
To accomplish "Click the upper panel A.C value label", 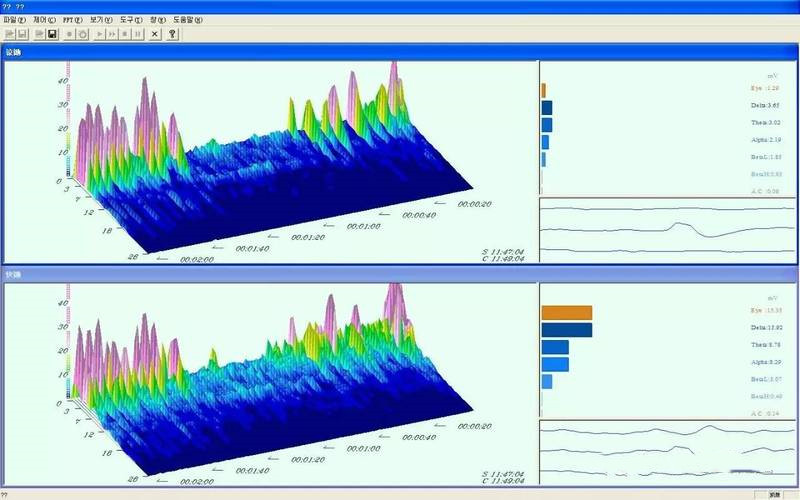I will point(765,191).
